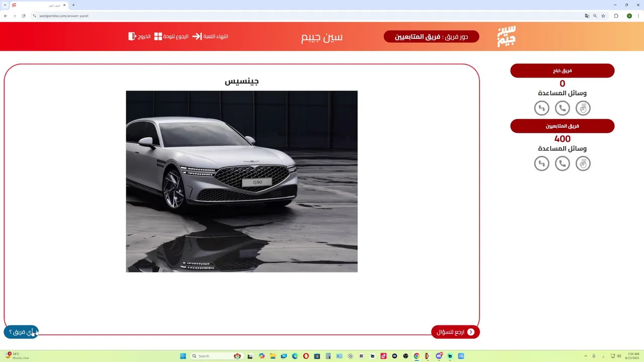Open TikTok from taskbar
This screenshot has width=644, height=362.
click(x=383, y=356)
